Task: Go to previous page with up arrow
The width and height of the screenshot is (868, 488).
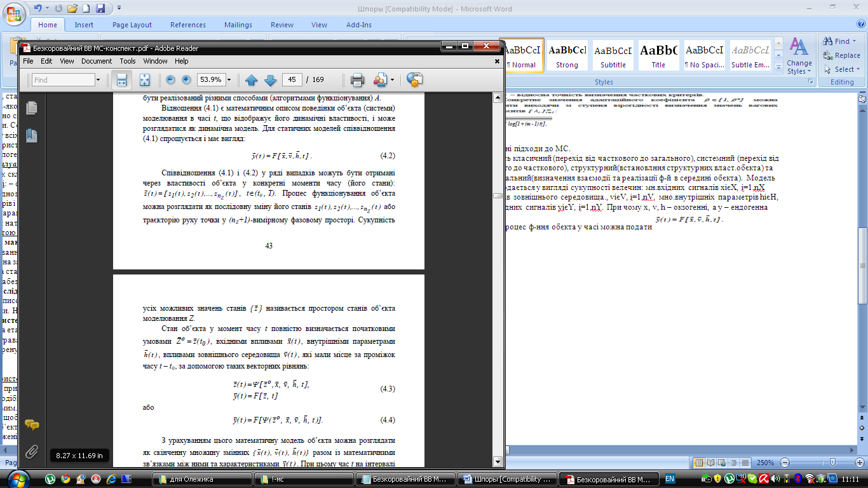Action: click(252, 80)
